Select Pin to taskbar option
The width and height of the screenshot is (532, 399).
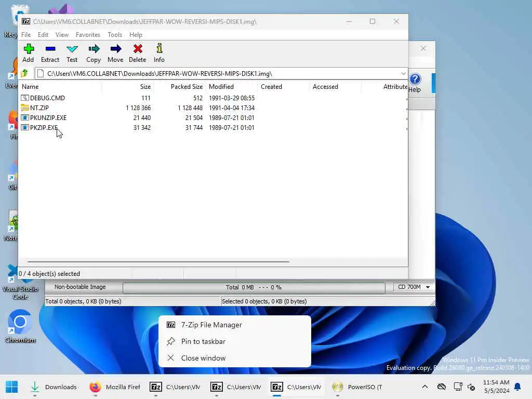pyautogui.click(x=235, y=341)
